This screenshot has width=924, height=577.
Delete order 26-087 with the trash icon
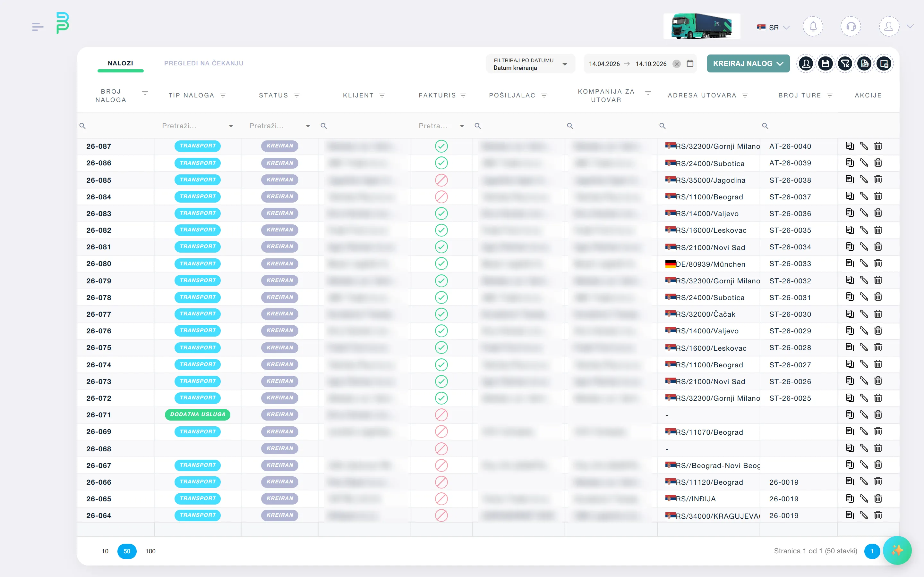[878, 146]
